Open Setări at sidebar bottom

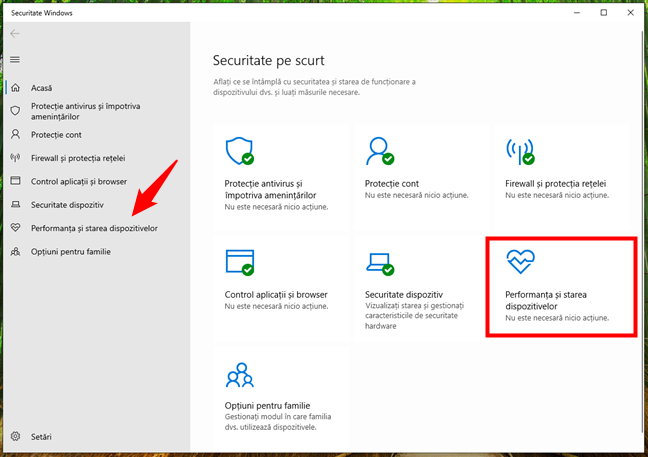(41, 437)
